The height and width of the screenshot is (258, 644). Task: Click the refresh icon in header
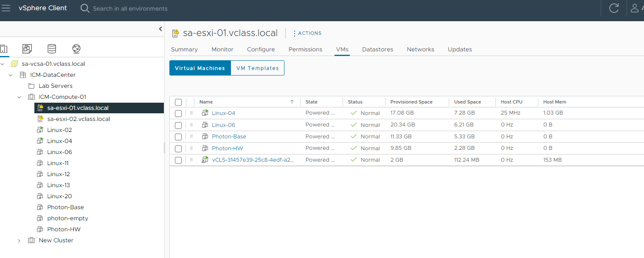coord(614,8)
